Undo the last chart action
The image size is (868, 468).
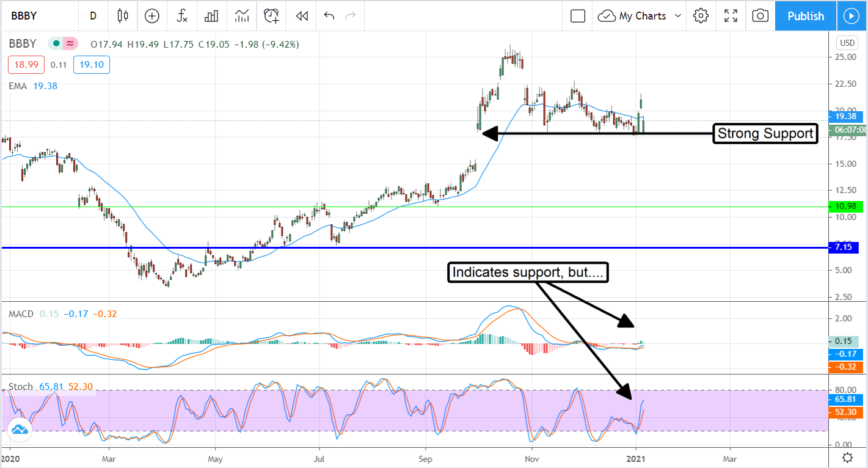[x=329, y=16]
